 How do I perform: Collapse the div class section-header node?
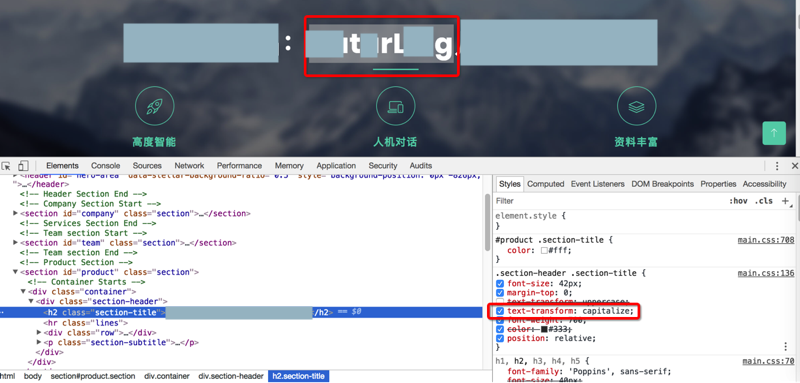(x=31, y=301)
